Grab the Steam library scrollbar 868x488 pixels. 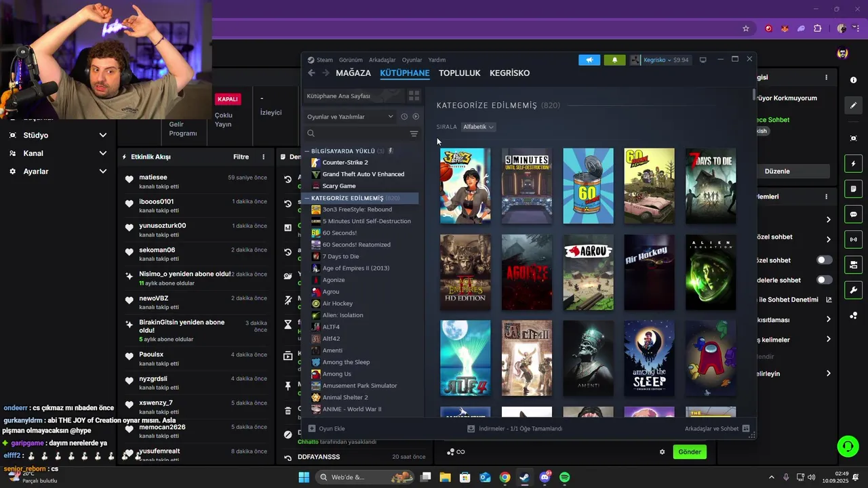tap(753, 95)
